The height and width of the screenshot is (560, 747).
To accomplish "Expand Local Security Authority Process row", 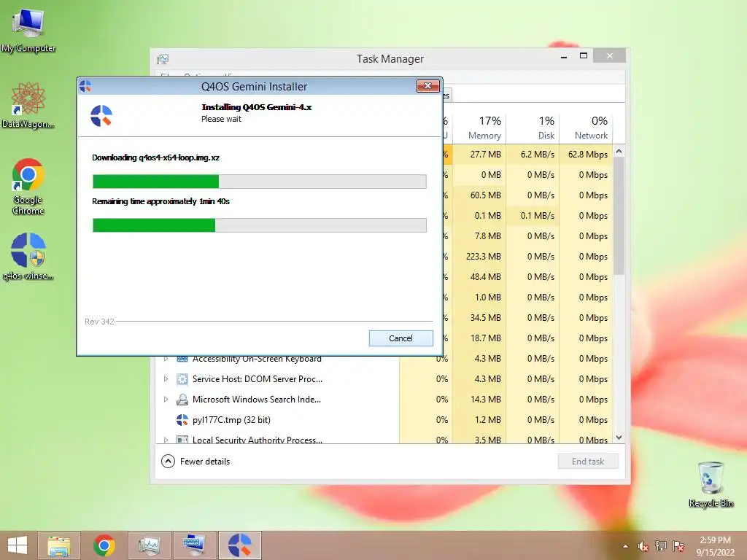I will coord(166,440).
